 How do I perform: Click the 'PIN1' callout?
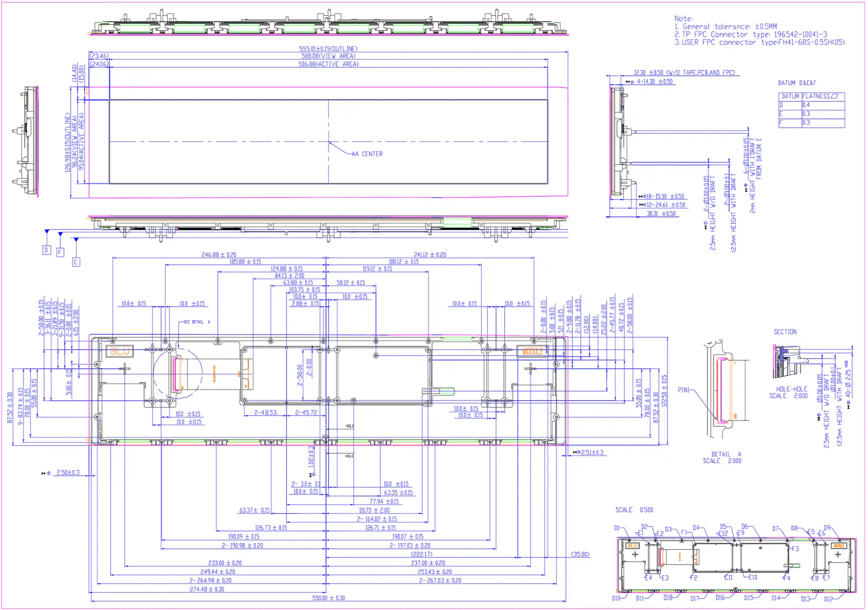coord(684,390)
